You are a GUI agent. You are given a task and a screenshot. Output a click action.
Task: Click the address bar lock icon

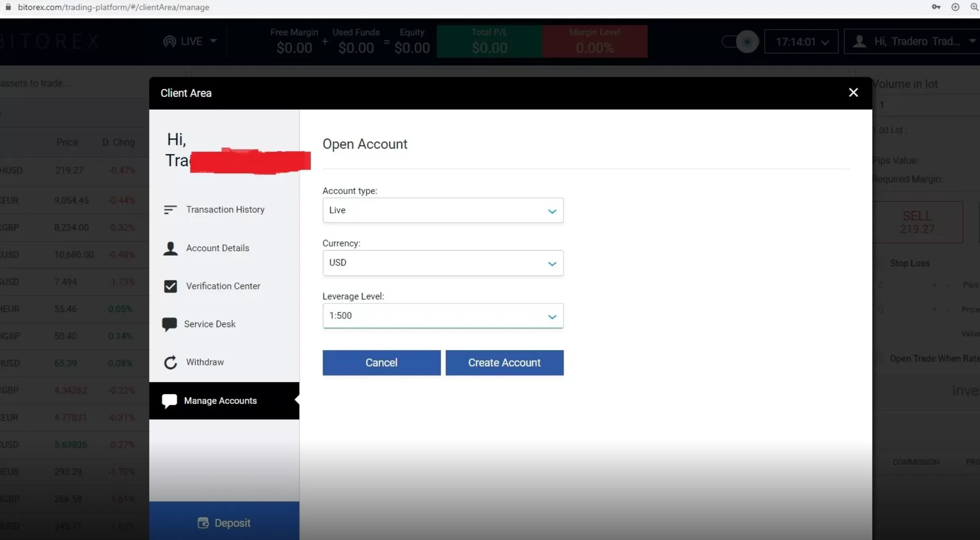point(8,7)
